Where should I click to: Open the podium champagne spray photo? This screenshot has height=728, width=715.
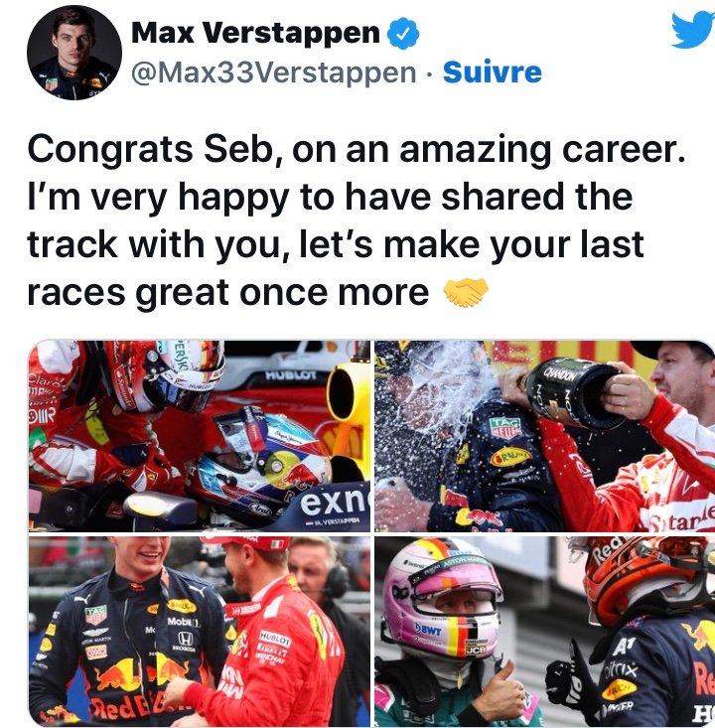click(544, 436)
